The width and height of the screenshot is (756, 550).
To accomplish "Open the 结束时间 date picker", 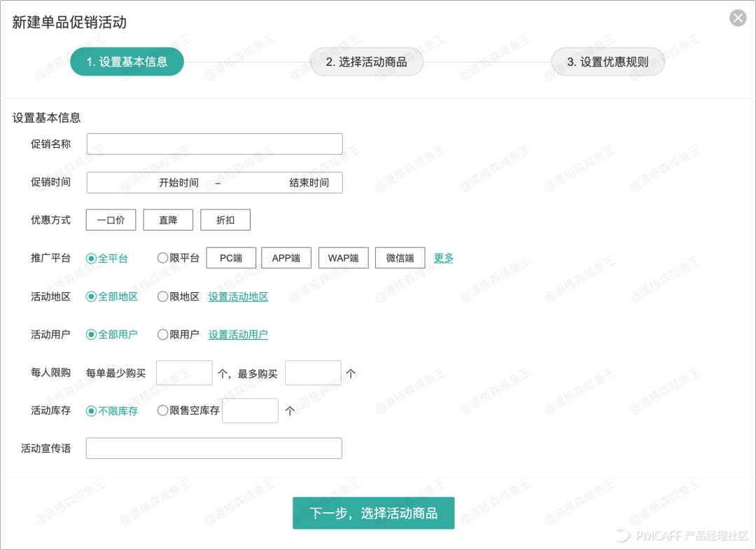I will pyautogui.click(x=309, y=183).
